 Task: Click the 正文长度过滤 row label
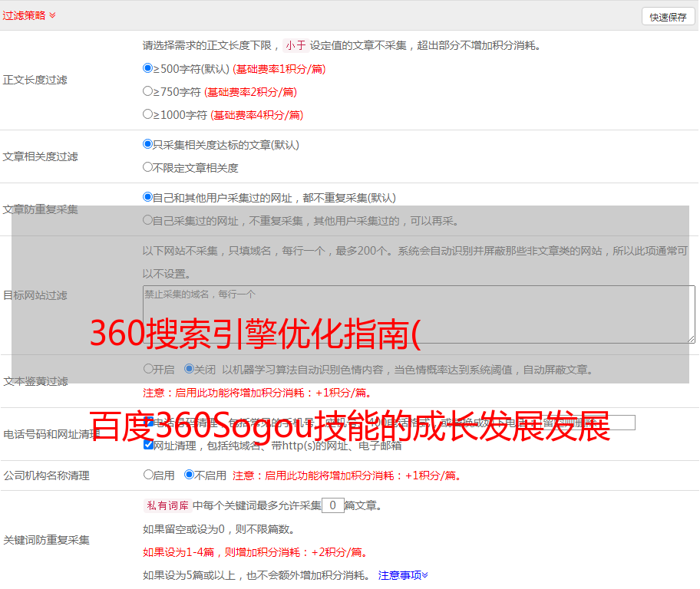(x=35, y=80)
